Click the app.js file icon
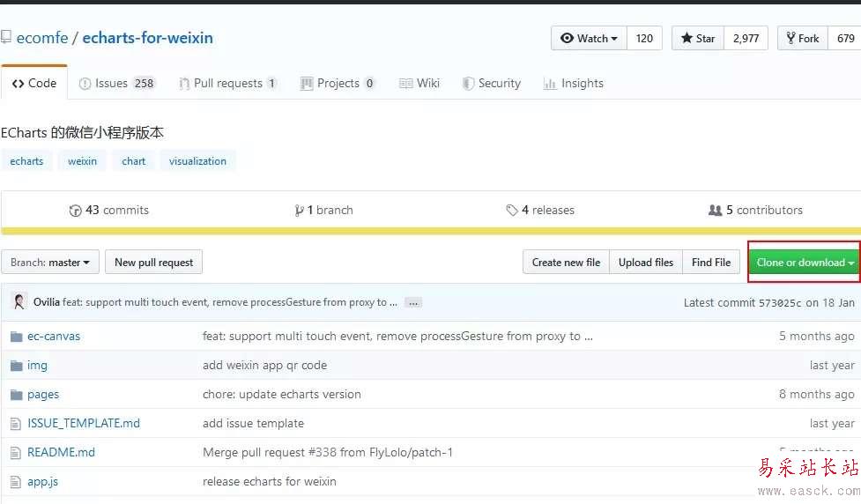Image resolution: width=861 pixels, height=504 pixels. pyautogui.click(x=16, y=482)
